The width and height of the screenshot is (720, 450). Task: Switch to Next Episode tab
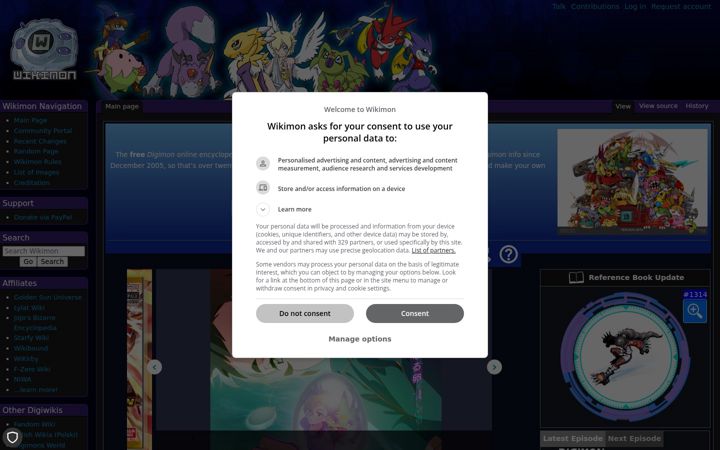pos(634,439)
